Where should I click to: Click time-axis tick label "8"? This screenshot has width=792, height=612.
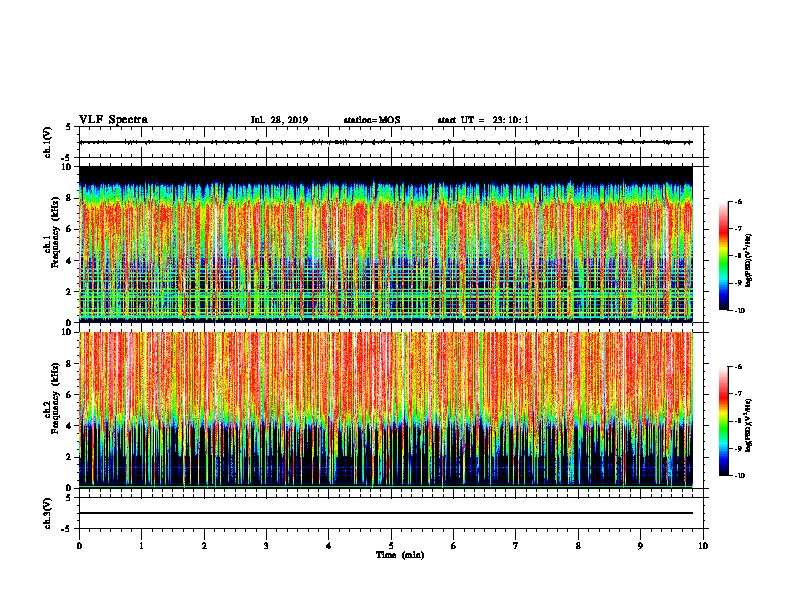point(578,546)
